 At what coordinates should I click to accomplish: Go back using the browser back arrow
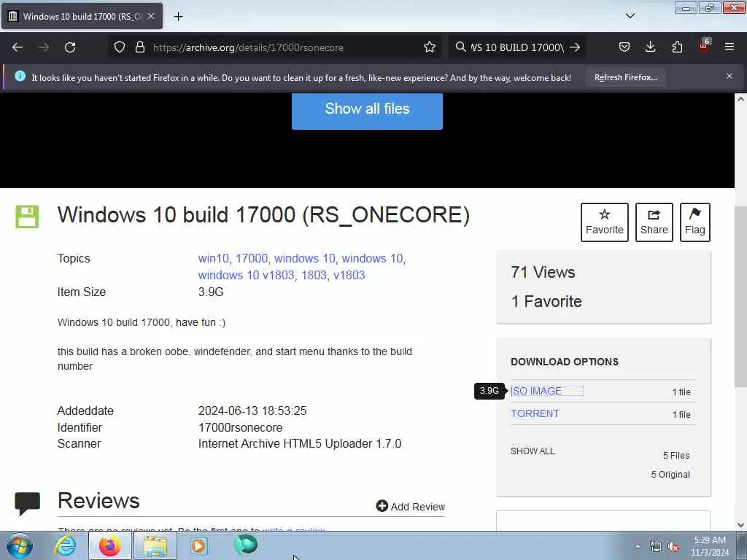18,47
